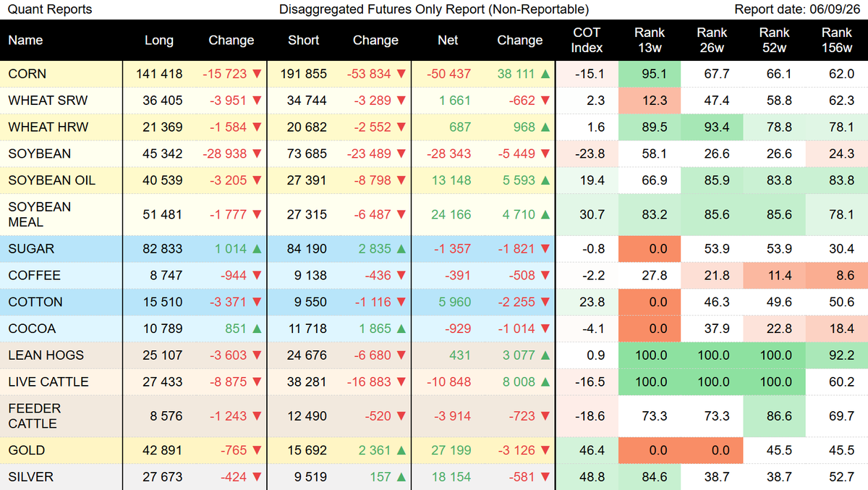Select the LEAN HOGS row name

tap(46, 355)
